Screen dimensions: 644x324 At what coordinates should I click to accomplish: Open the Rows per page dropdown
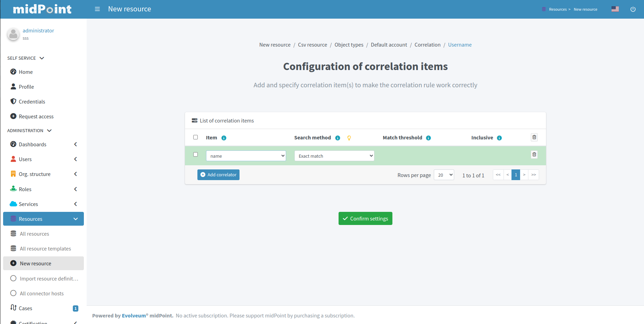click(444, 175)
